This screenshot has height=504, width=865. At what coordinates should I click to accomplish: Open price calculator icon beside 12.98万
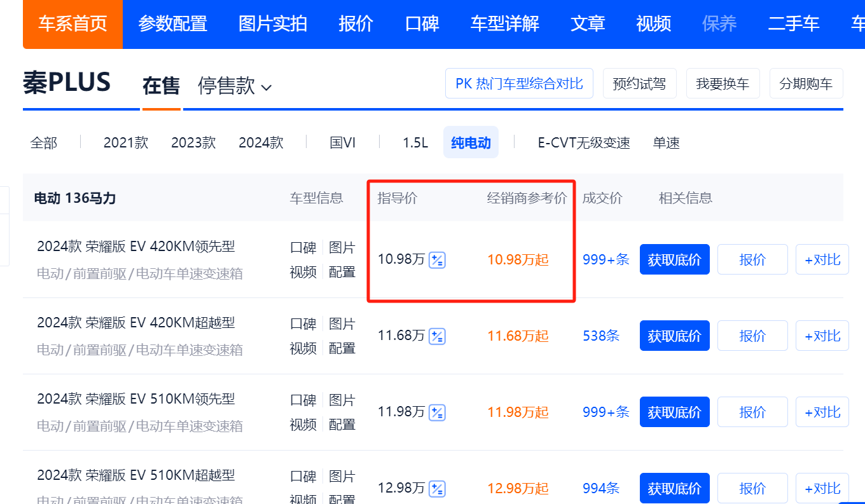pyautogui.click(x=437, y=489)
